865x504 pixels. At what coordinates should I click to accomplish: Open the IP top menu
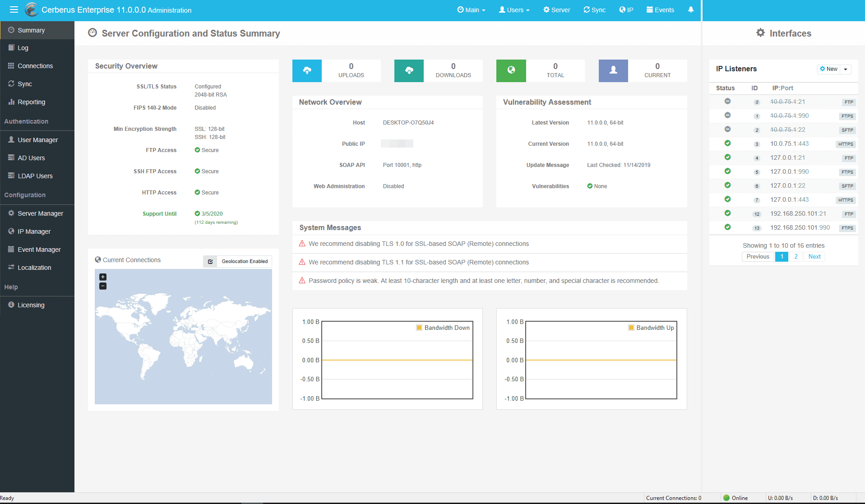click(x=626, y=10)
